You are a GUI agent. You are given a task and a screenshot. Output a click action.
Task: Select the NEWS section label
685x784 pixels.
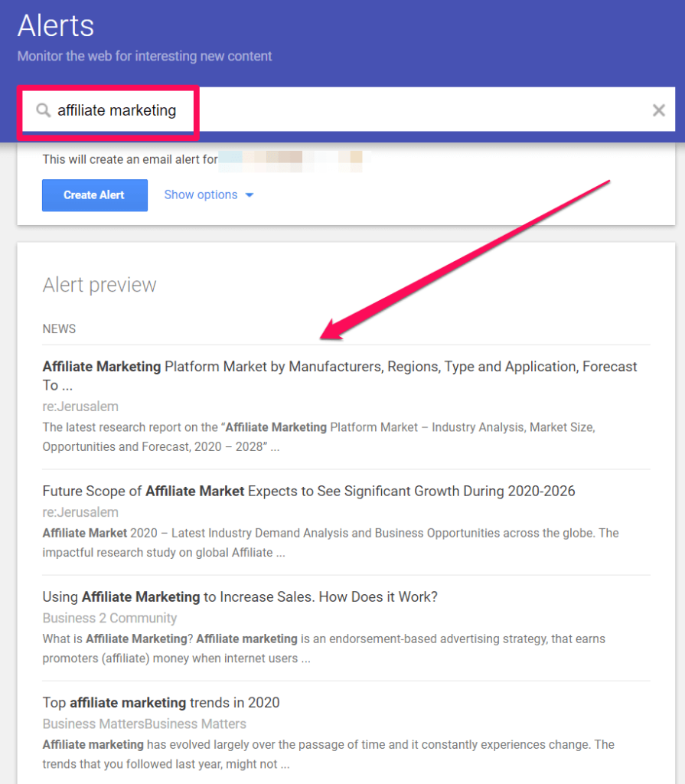[x=59, y=328]
